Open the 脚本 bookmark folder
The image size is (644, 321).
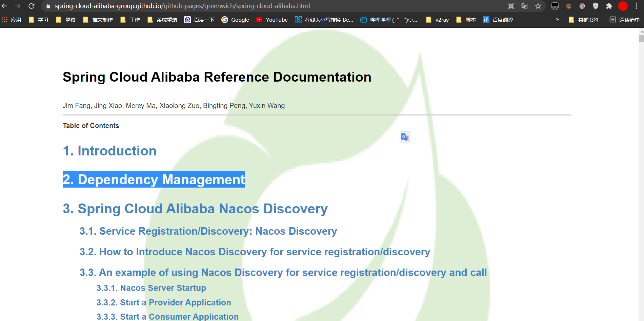click(466, 20)
